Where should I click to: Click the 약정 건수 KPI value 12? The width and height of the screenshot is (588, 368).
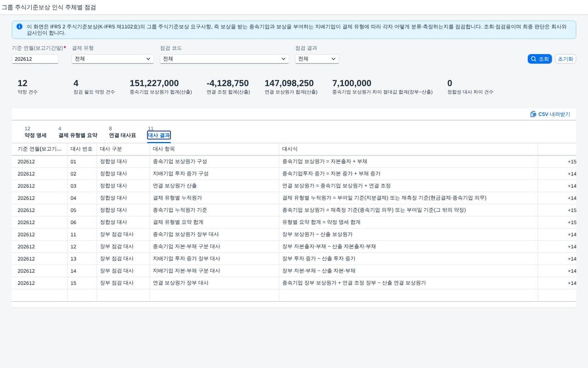click(23, 83)
